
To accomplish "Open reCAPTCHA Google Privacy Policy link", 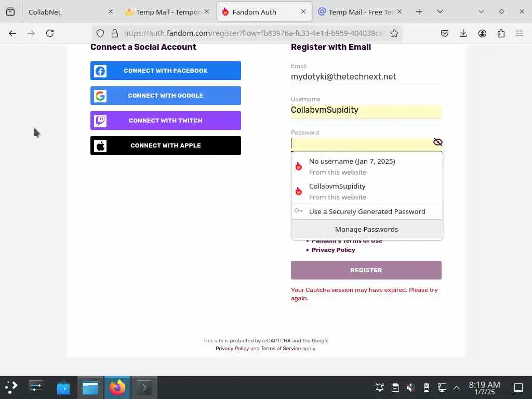I will (232, 349).
